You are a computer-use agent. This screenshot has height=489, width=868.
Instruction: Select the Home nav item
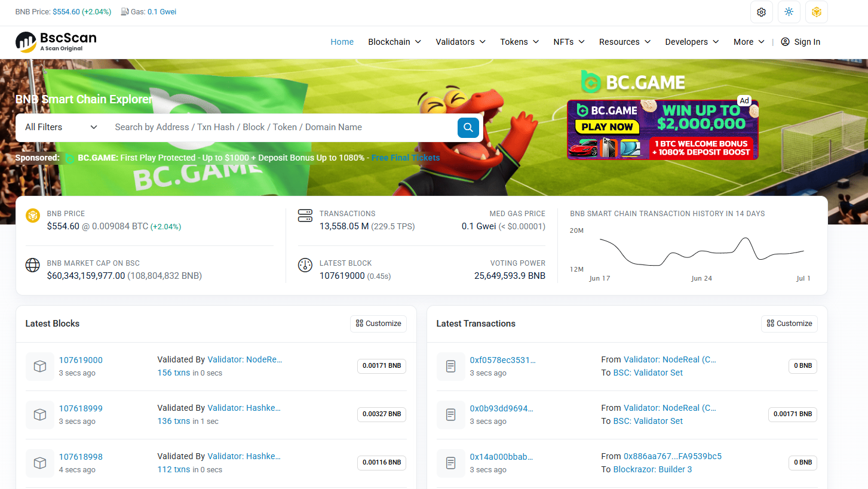342,42
